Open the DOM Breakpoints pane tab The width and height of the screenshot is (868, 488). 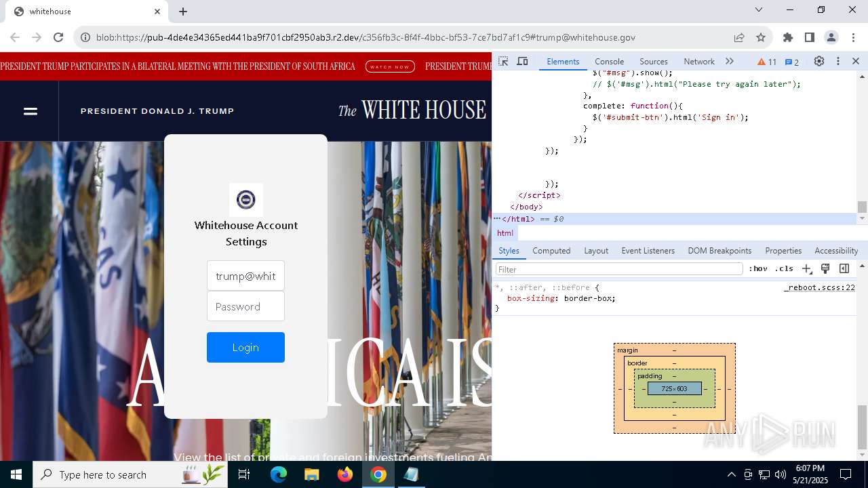point(719,250)
